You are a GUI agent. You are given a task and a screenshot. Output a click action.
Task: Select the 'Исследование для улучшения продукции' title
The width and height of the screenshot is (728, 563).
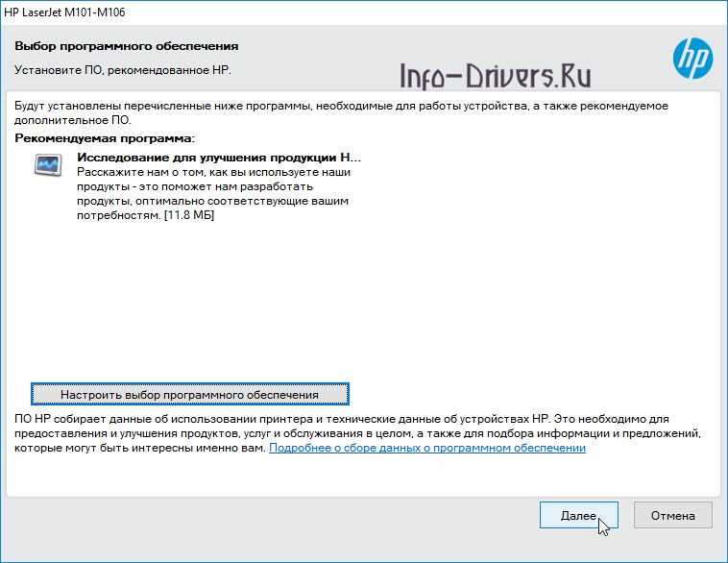coord(218,157)
